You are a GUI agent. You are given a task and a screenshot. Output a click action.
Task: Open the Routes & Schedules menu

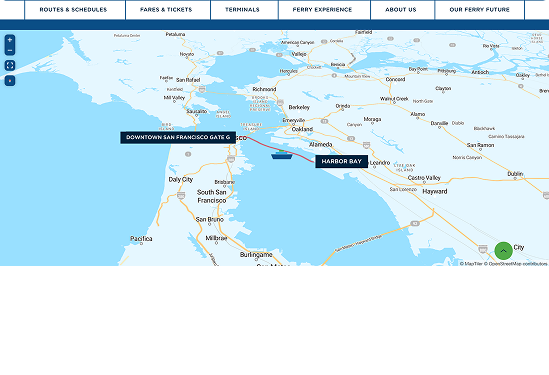coord(74,10)
